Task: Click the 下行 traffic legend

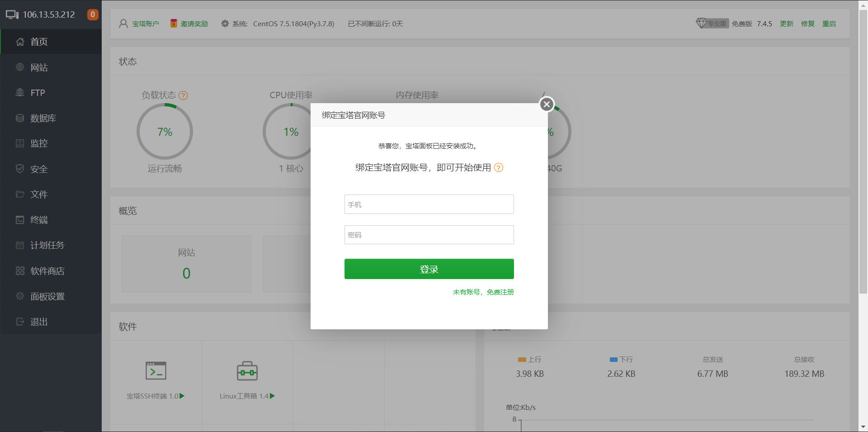Action: [x=621, y=359]
